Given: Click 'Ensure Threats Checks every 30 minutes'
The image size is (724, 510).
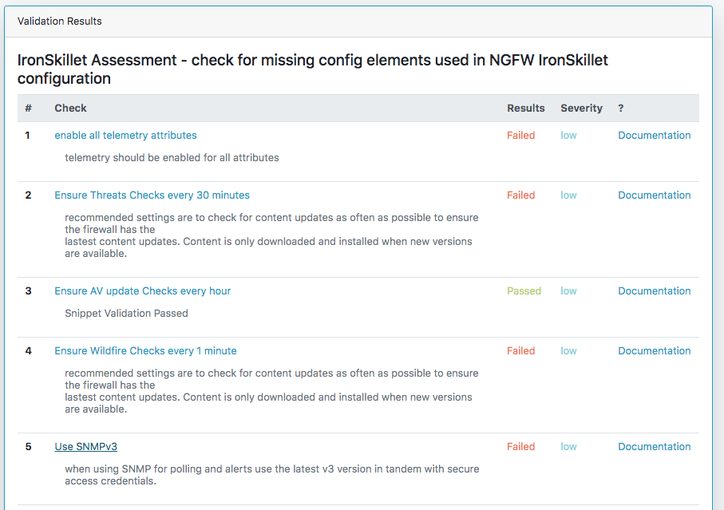Looking at the screenshot, I should click(152, 195).
